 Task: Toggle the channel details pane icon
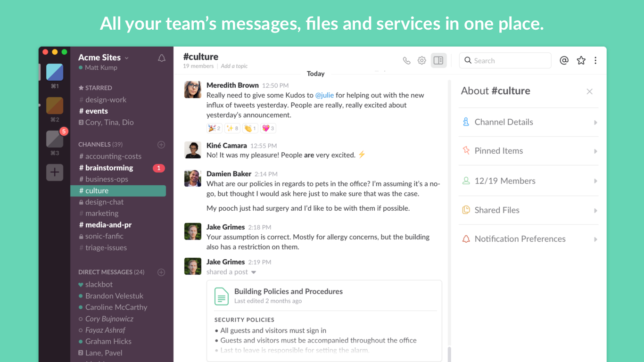(x=438, y=60)
